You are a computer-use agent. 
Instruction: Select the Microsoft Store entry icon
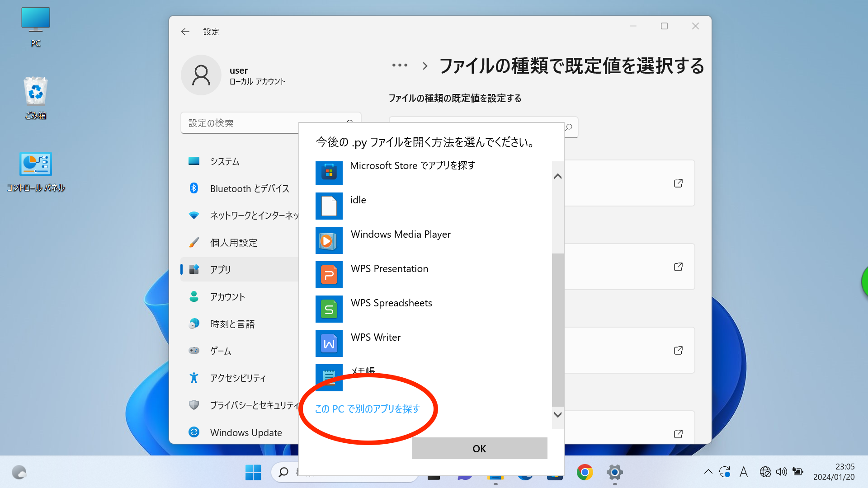329,173
